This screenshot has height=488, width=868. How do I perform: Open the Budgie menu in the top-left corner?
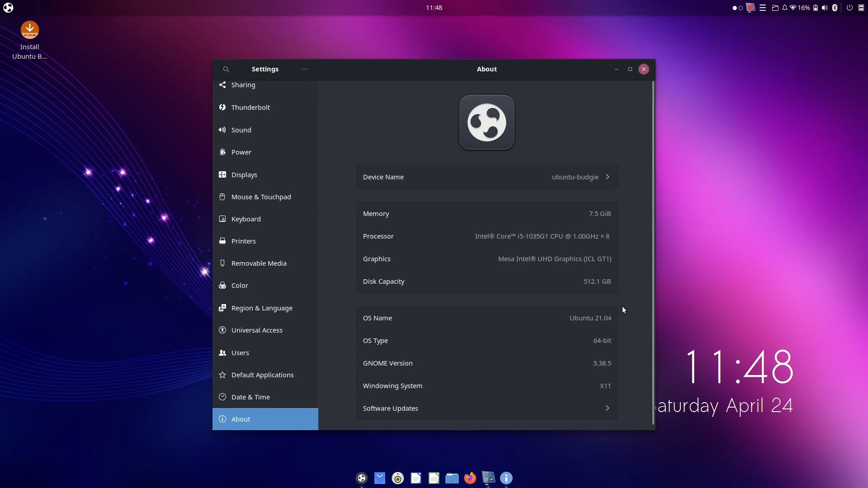(x=8, y=8)
